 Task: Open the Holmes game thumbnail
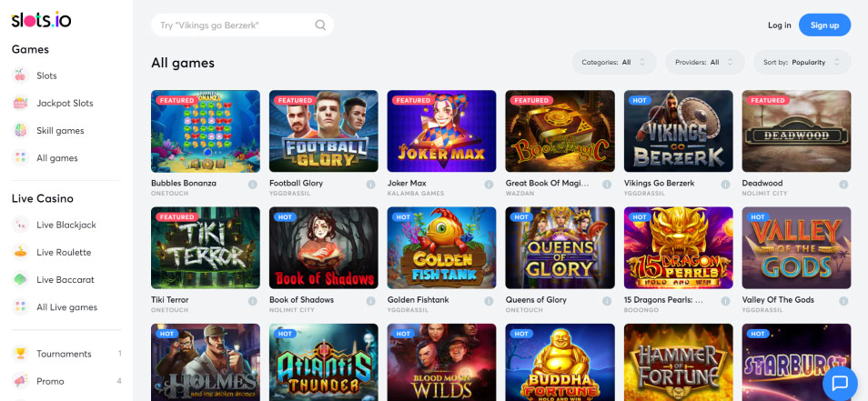[x=206, y=362]
